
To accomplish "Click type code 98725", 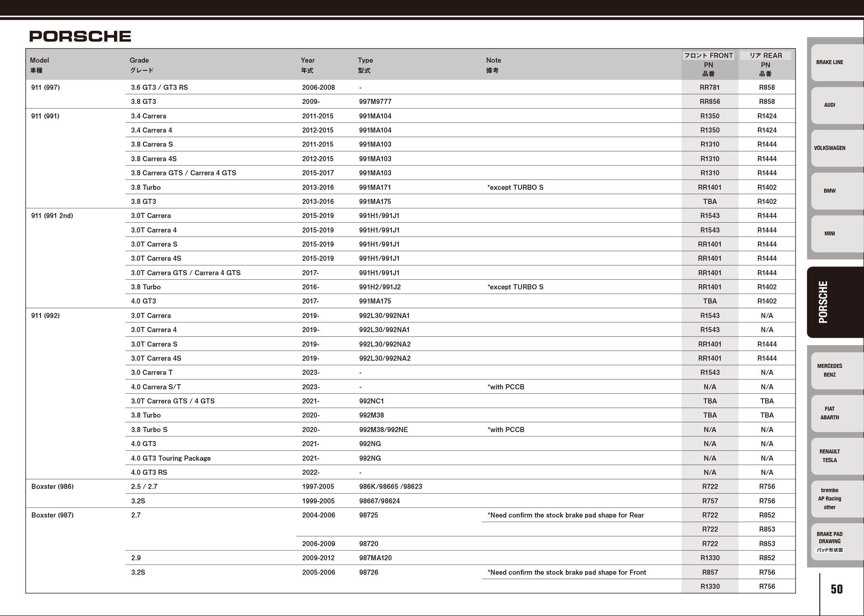I will click(368, 515).
